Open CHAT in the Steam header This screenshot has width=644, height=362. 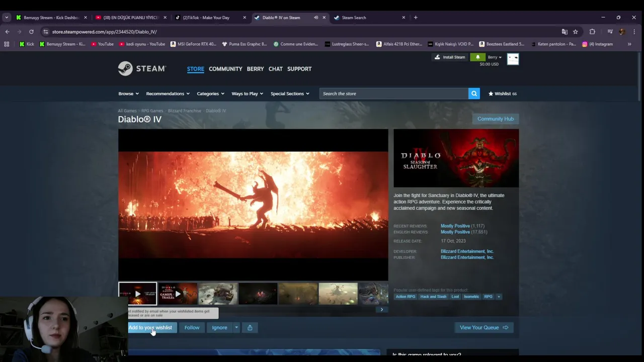[x=275, y=69]
